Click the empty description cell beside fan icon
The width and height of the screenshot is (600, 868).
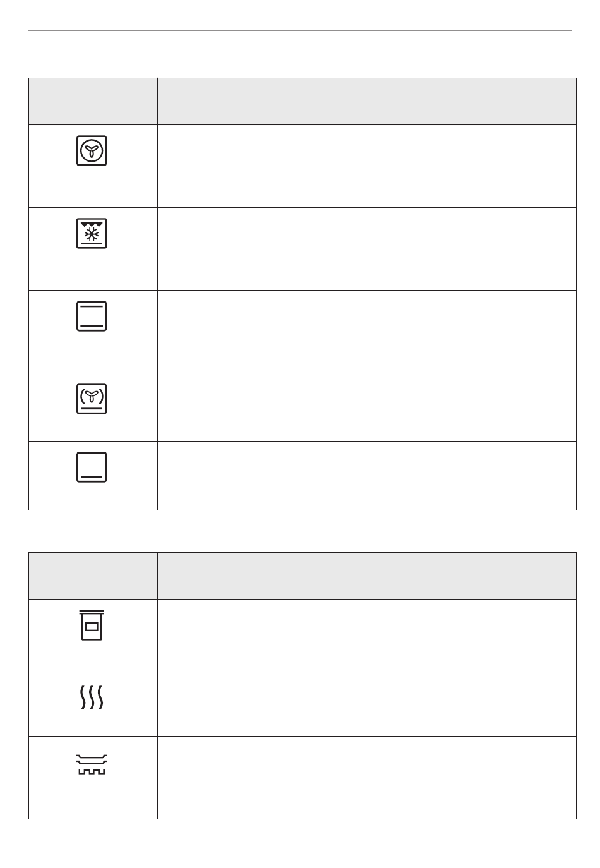click(x=367, y=166)
